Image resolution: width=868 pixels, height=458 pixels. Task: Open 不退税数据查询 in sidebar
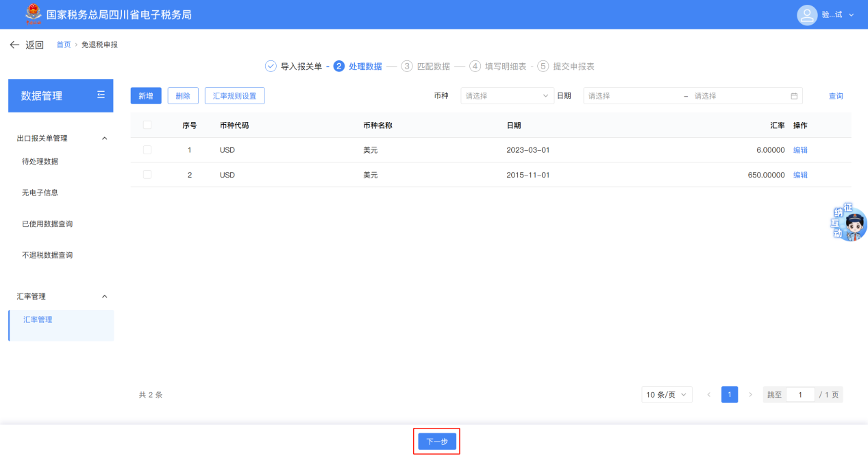pyautogui.click(x=47, y=255)
